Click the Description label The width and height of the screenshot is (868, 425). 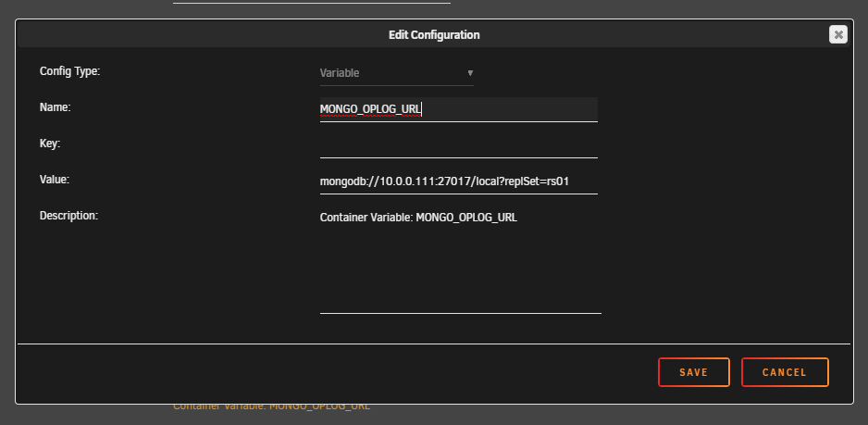[68, 216]
